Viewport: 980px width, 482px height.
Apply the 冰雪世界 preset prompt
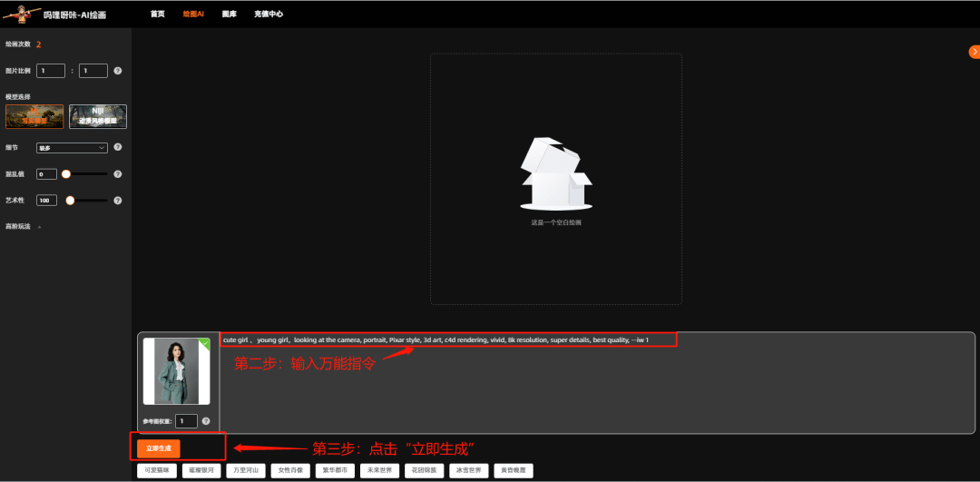click(469, 471)
